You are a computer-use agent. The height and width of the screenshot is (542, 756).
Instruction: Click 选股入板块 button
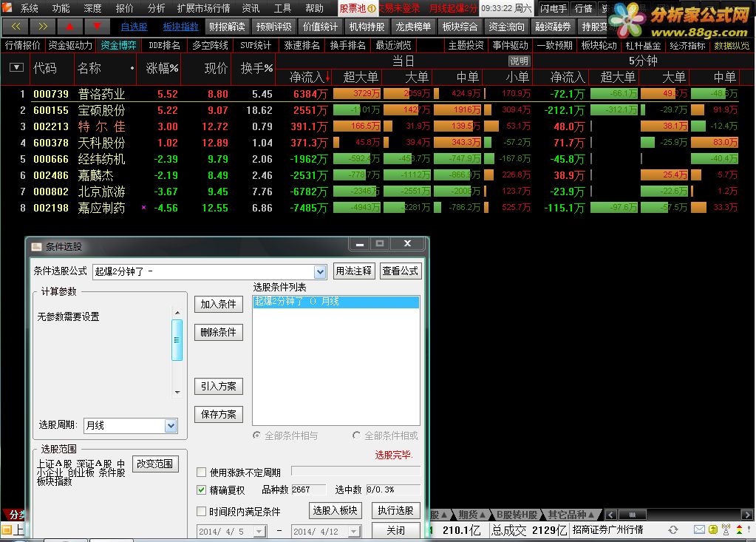click(x=335, y=510)
